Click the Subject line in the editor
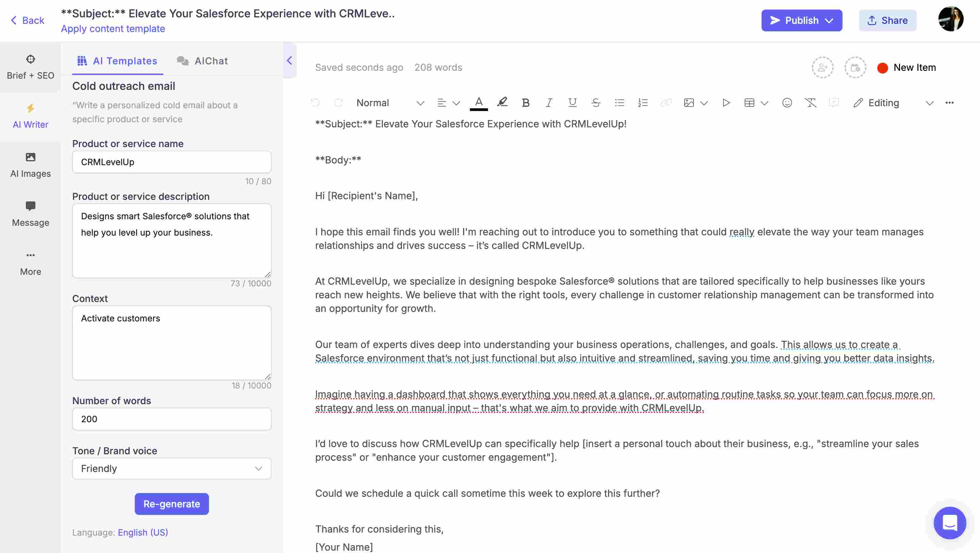The width and height of the screenshot is (980, 553). (x=471, y=124)
